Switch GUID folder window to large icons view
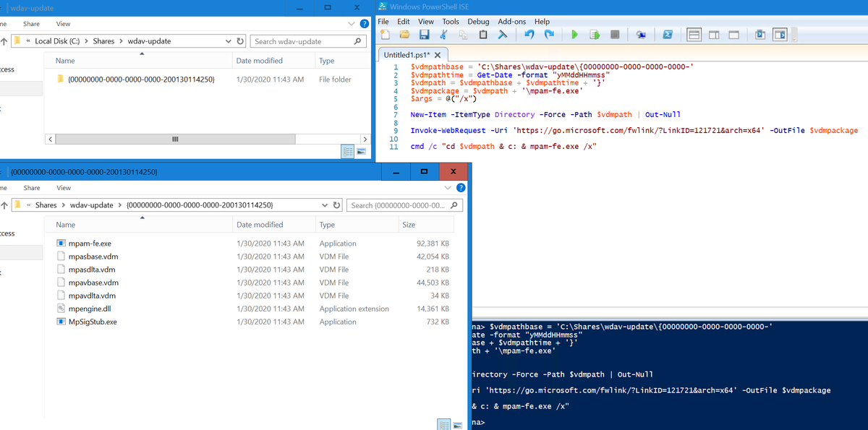The width and height of the screenshot is (868, 430). [457, 424]
